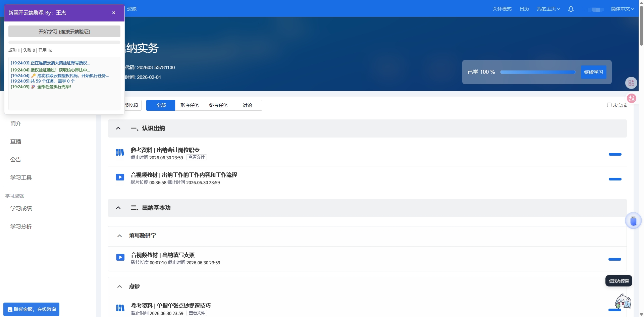Click the notification bell icon
The height and width of the screenshot is (317, 644).
pos(571,9)
